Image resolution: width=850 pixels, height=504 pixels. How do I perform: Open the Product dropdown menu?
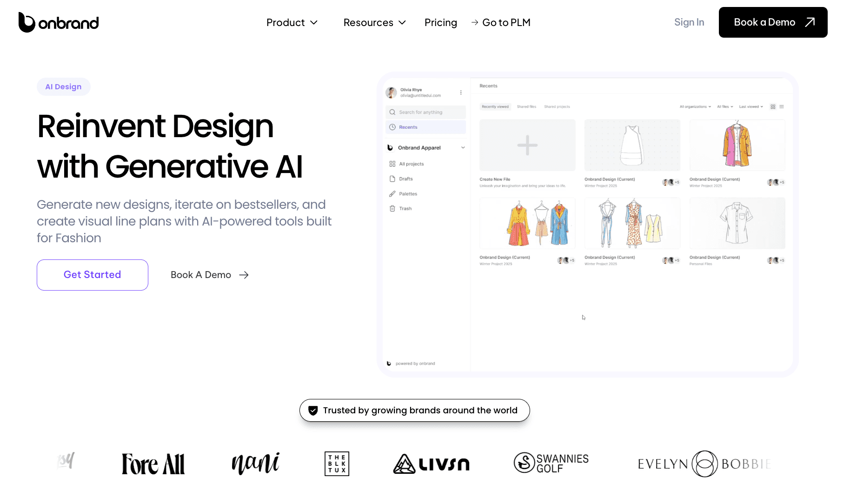pyautogui.click(x=292, y=22)
